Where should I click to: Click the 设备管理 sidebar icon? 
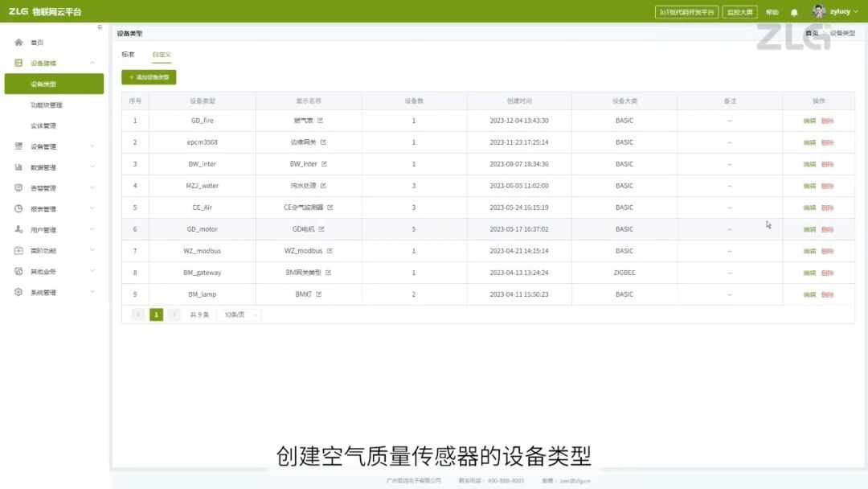pos(18,146)
